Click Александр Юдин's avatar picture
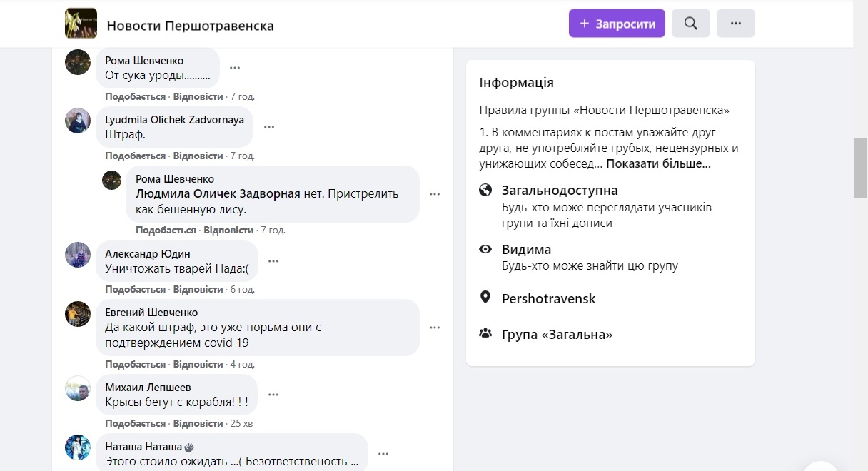Screen dimensions: 868x471 coord(78,255)
